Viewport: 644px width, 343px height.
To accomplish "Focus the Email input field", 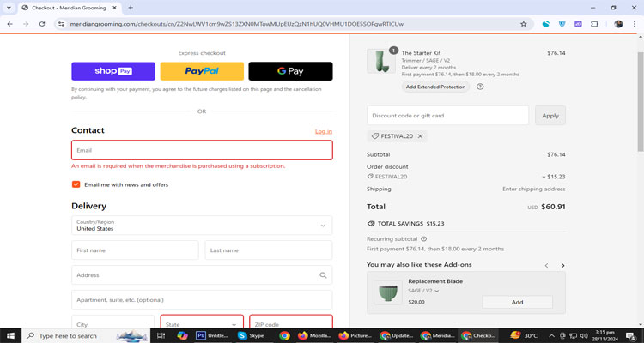I will (202, 150).
